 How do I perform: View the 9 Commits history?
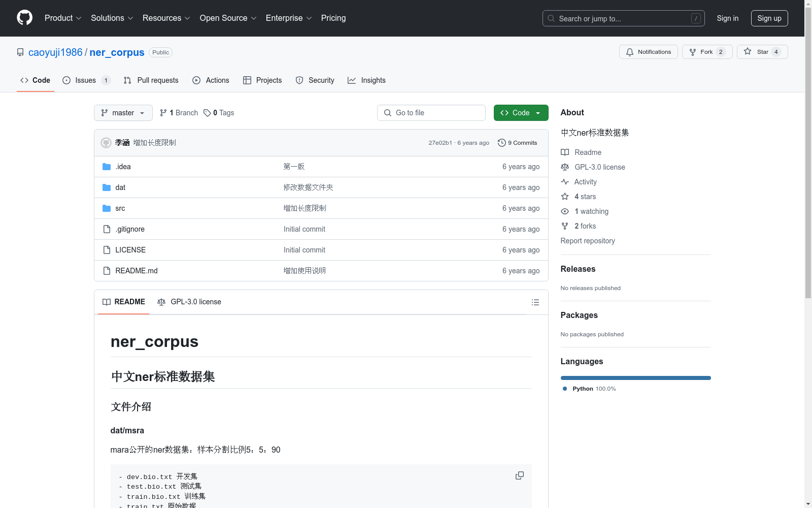click(517, 143)
